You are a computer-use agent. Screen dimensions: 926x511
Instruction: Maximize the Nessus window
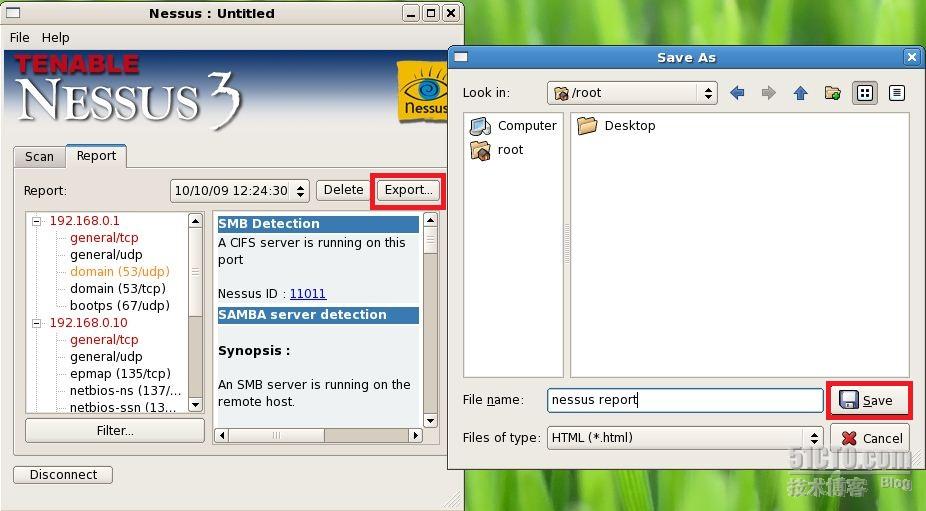[x=431, y=13]
